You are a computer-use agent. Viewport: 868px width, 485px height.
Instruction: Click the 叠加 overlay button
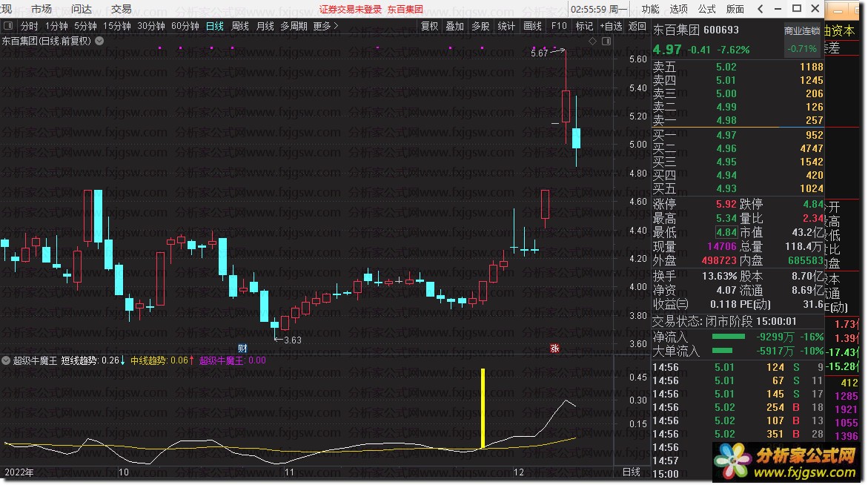pos(455,26)
